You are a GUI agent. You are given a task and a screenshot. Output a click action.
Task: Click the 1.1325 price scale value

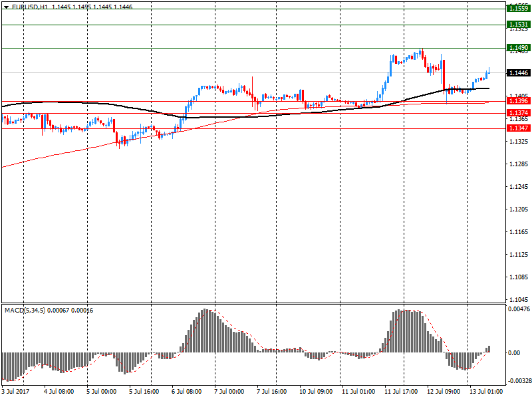(519, 141)
